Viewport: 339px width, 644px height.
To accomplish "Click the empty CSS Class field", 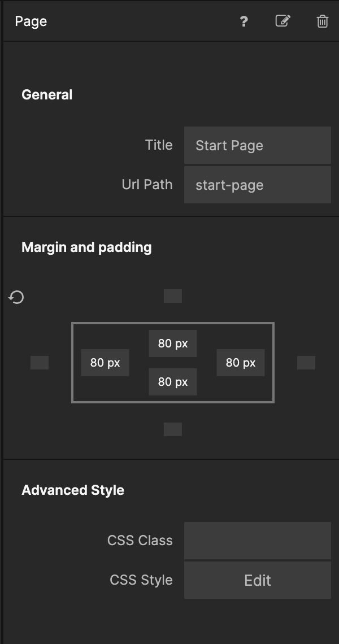I will (257, 541).
